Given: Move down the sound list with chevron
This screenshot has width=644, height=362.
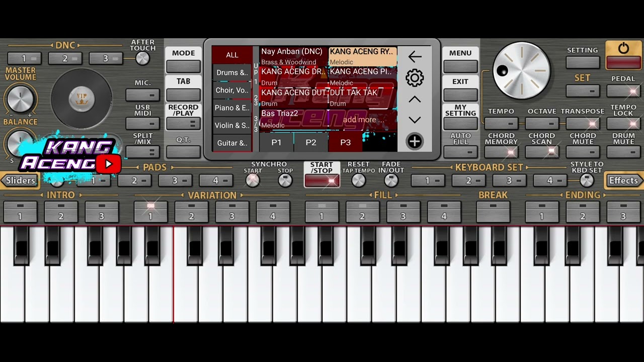Looking at the screenshot, I should (x=415, y=120).
